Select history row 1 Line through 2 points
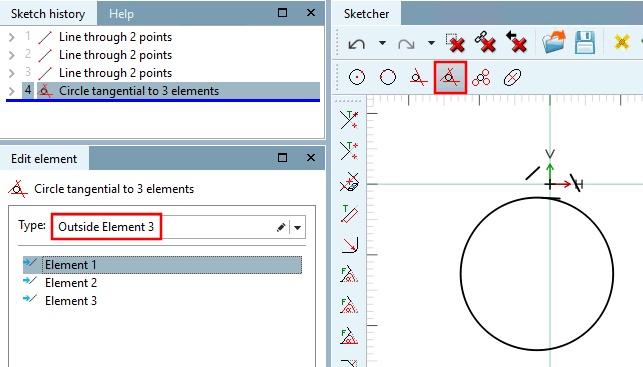The image size is (643, 367). pyautogui.click(x=115, y=37)
